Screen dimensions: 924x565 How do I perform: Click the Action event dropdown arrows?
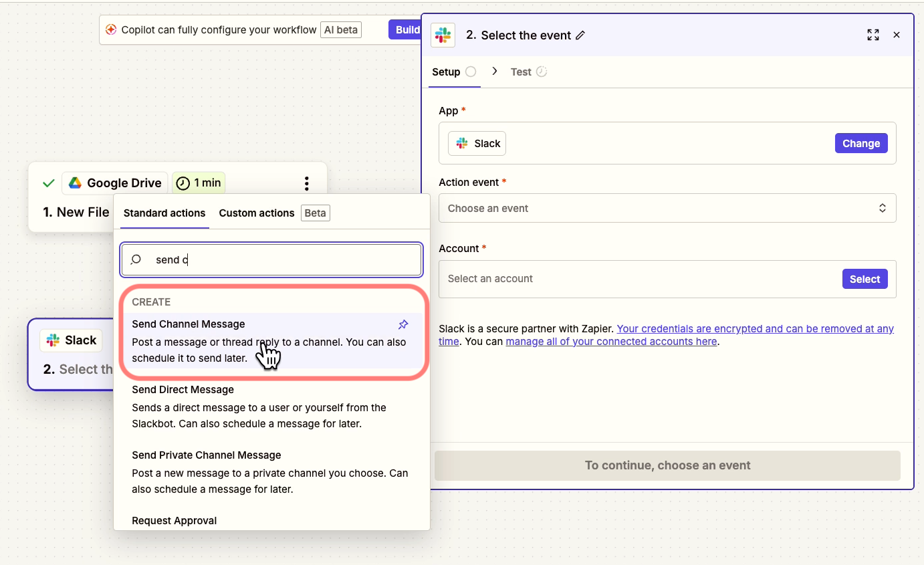[883, 208]
